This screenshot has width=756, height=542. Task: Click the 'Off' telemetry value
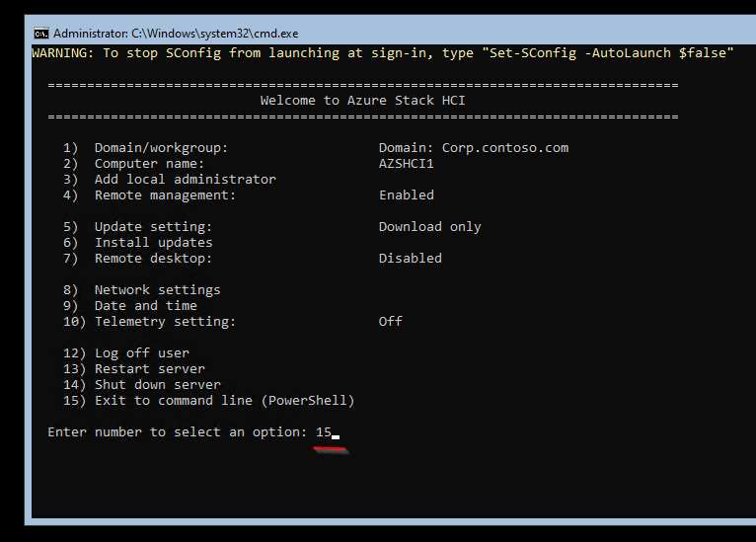point(390,321)
